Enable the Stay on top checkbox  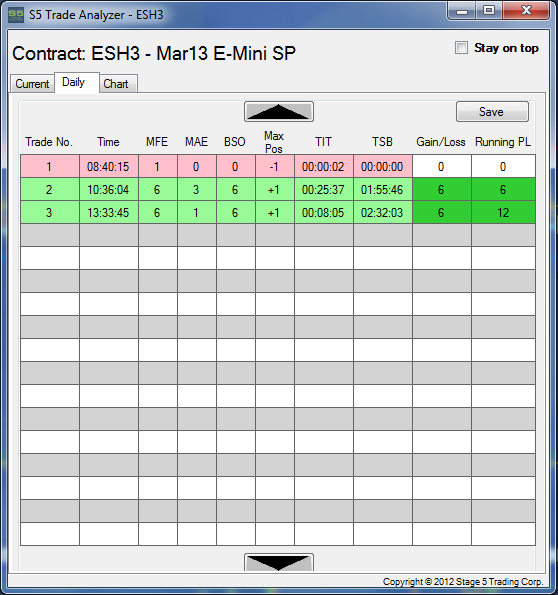[x=461, y=48]
